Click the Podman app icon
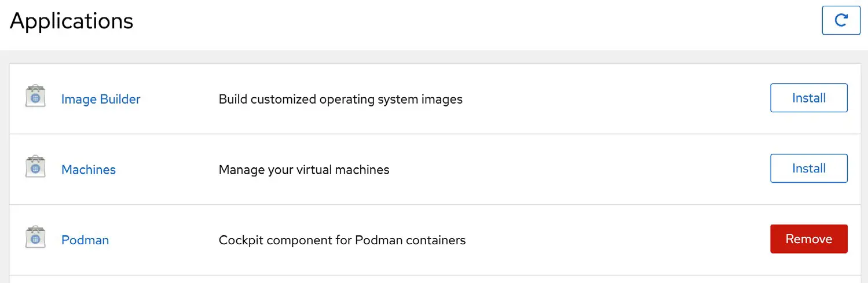 click(x=35, y=238)
